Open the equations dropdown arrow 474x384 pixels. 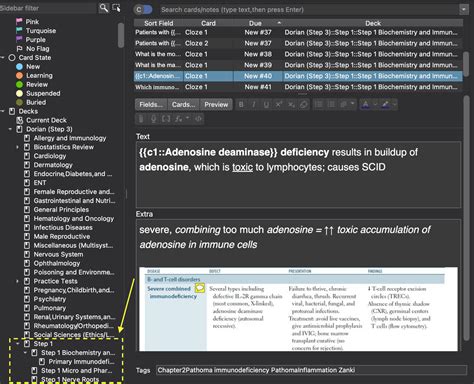[x=187, y=119]
